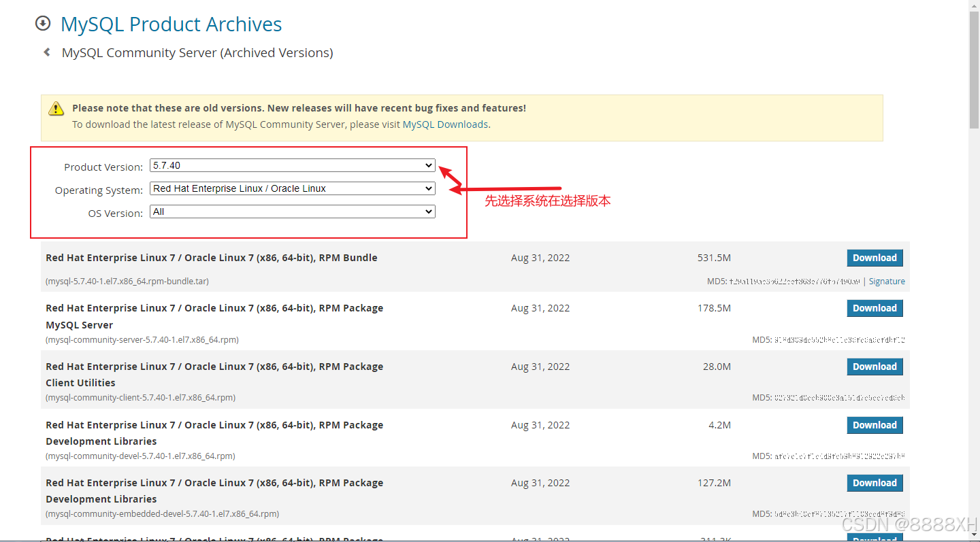980x542 pixels.
Task: Click the 4.2M file size value
Action: tap(719, 425)
